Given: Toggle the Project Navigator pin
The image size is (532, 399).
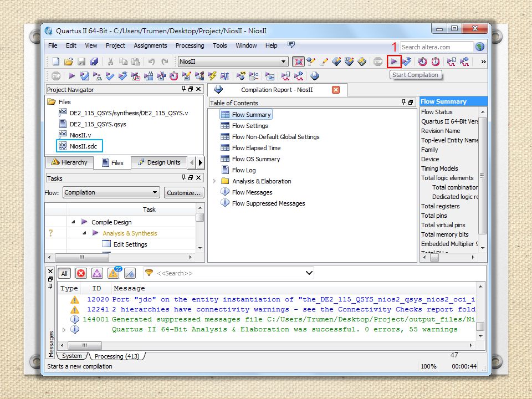Looking at the screenshot, I should pos(183,89).
